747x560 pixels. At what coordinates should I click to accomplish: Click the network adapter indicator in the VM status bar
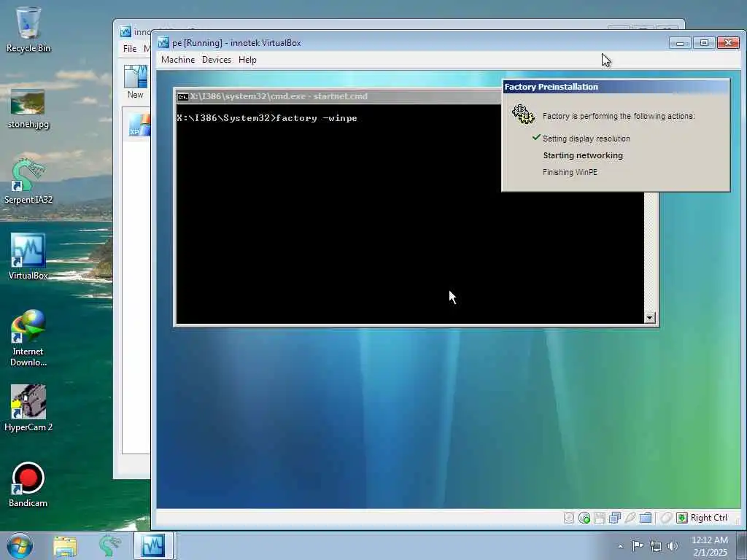[x=614, y=518]
